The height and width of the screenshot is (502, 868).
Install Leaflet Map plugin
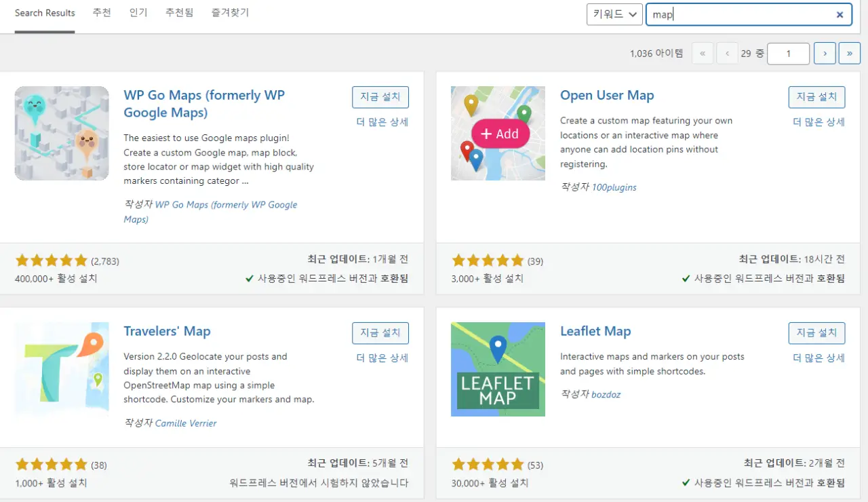(816, 332)
